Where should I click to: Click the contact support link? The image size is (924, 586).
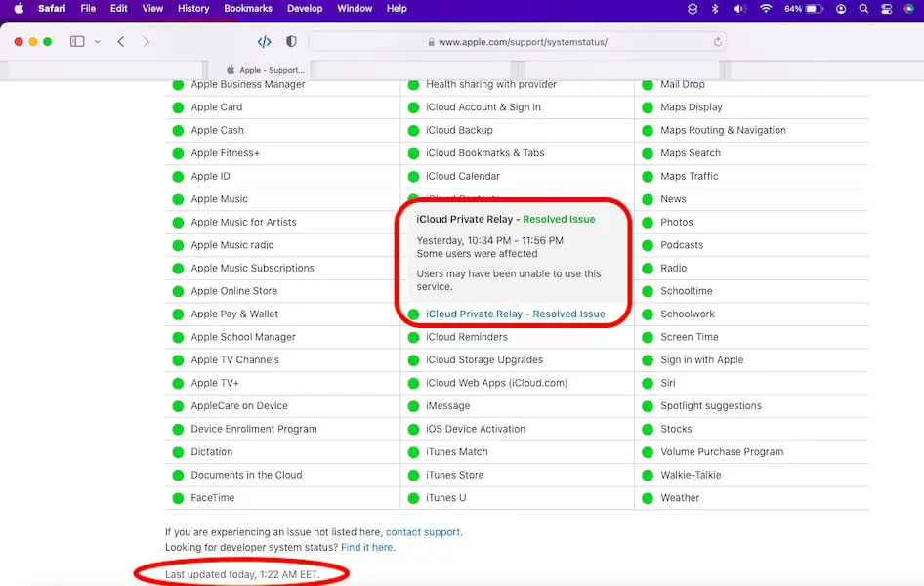tap(423, 532)
